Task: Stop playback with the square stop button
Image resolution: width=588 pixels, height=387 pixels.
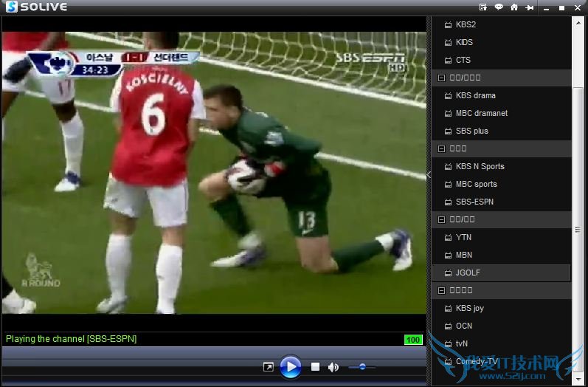Action: click(x=315, y=367)
